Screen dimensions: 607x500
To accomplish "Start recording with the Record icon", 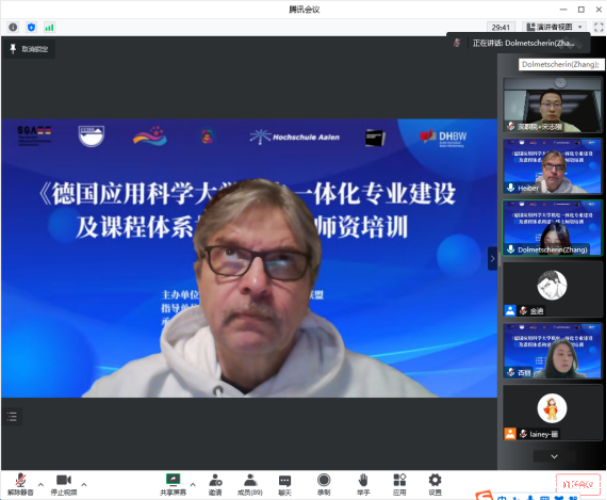I will (324, 481).
